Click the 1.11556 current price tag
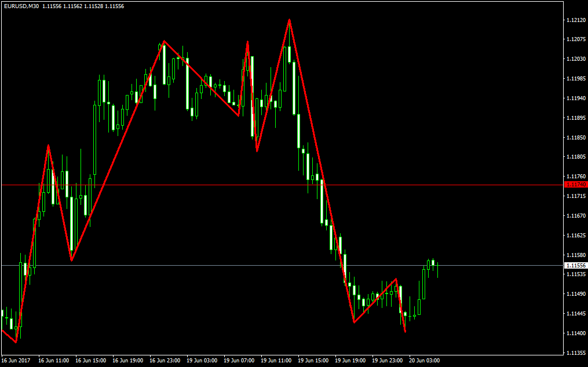This screenshot has width=588, height=367. click(575, 265)
